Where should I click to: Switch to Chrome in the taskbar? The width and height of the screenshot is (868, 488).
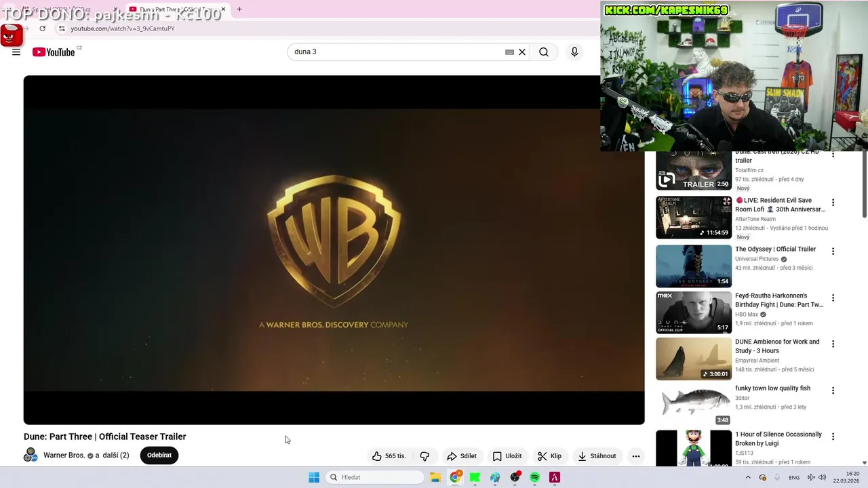coord(455,477)
